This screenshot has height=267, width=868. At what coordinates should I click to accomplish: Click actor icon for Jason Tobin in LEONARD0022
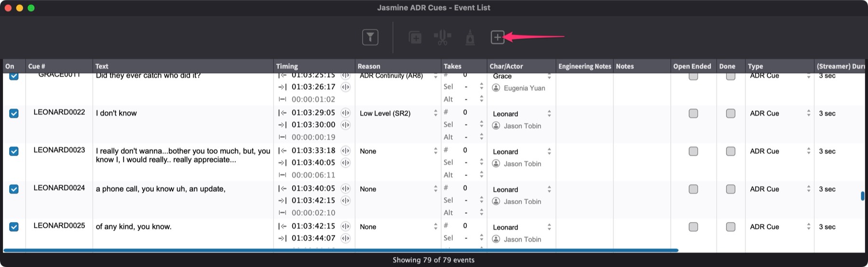coord(496,126)
